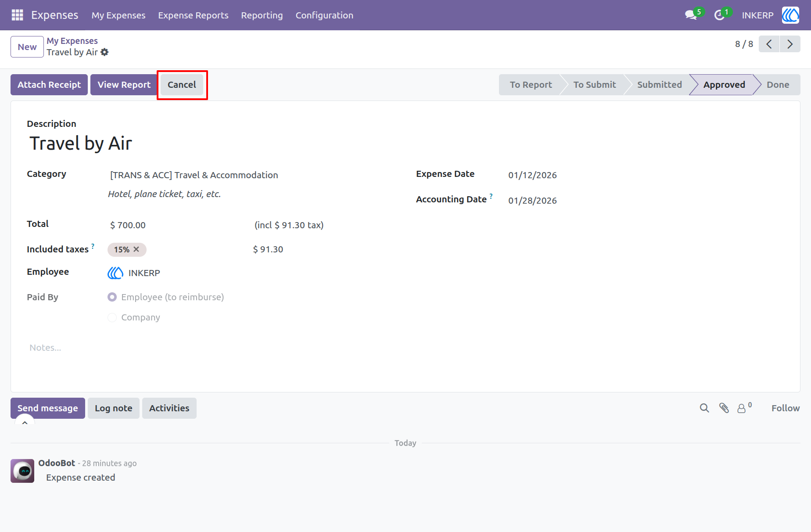This screenshot has height=532, width=811.
Task: Open the conversations chat bubble icon
Action: point(691,15)
